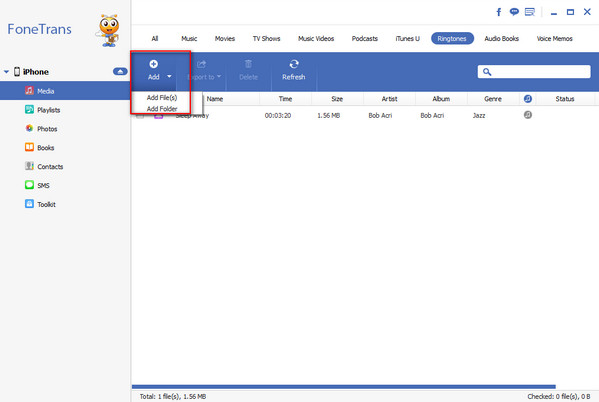
Task: Switch to the TV Shows tab
Action: pyautogui.click(x=266, y=39)
